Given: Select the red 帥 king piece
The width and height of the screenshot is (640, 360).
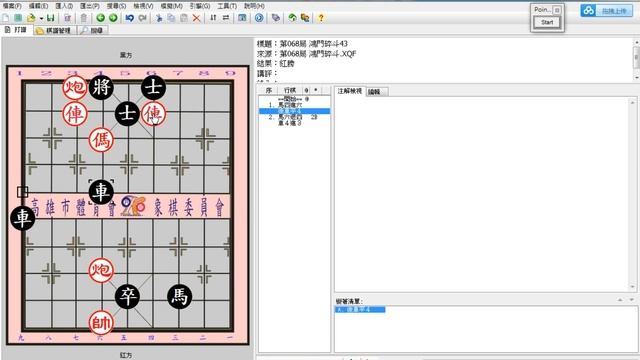Looking at the screenshot, I should pyautogui.click(x=101, y=323).
